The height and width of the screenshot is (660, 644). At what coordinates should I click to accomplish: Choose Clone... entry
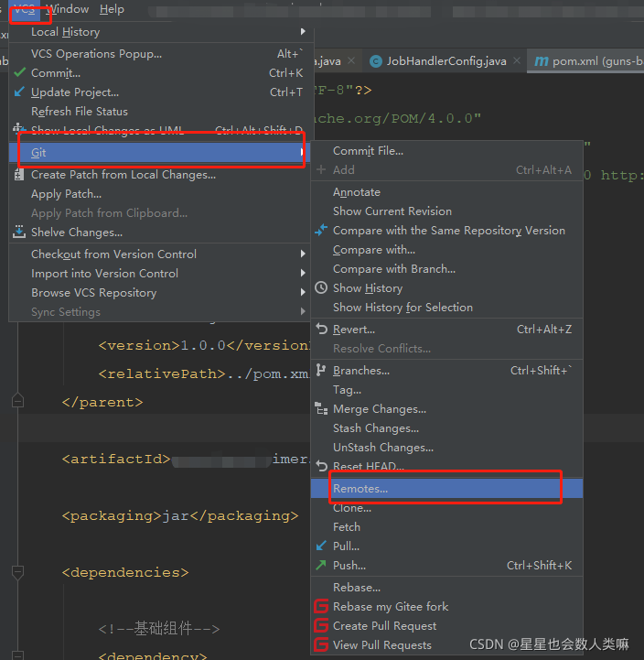click(446, 508)
